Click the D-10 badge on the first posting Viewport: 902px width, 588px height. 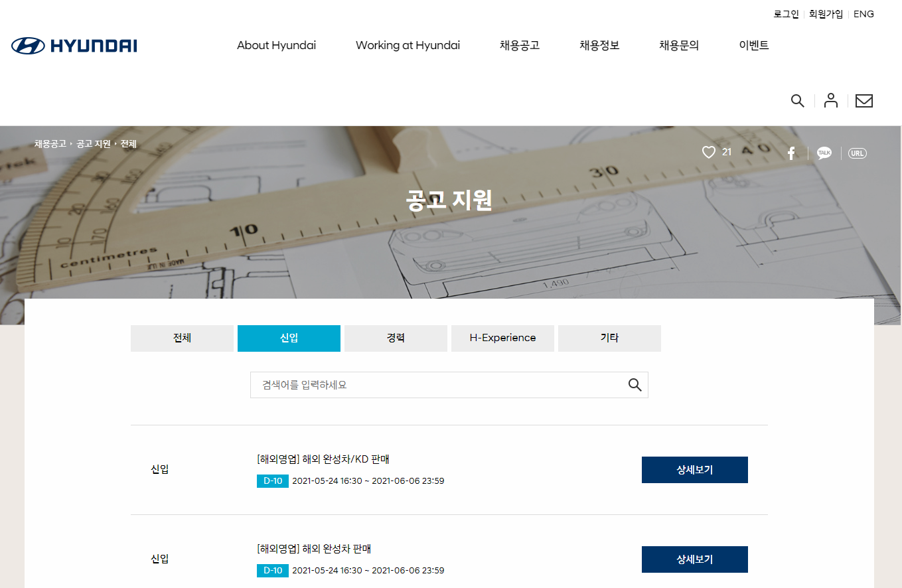click(x=272, y=480)
